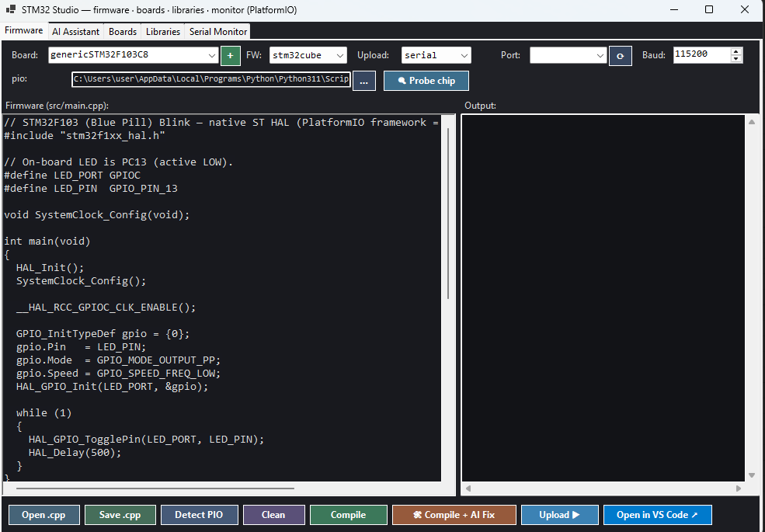Click Output panel scroll right arrow
This screenshot has width=765, height=532.
739,488
